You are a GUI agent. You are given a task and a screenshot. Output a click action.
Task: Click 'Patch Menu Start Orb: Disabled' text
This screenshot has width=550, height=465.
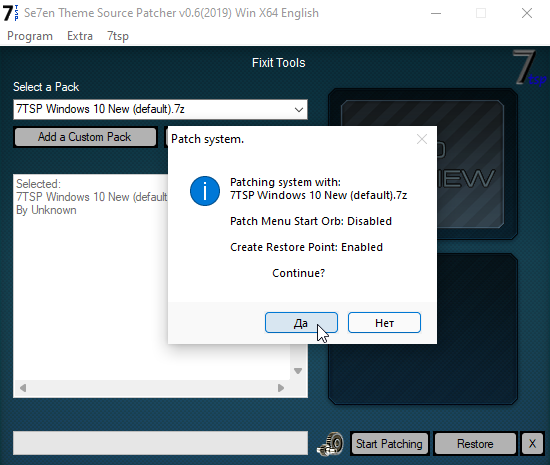pos(311,221)
